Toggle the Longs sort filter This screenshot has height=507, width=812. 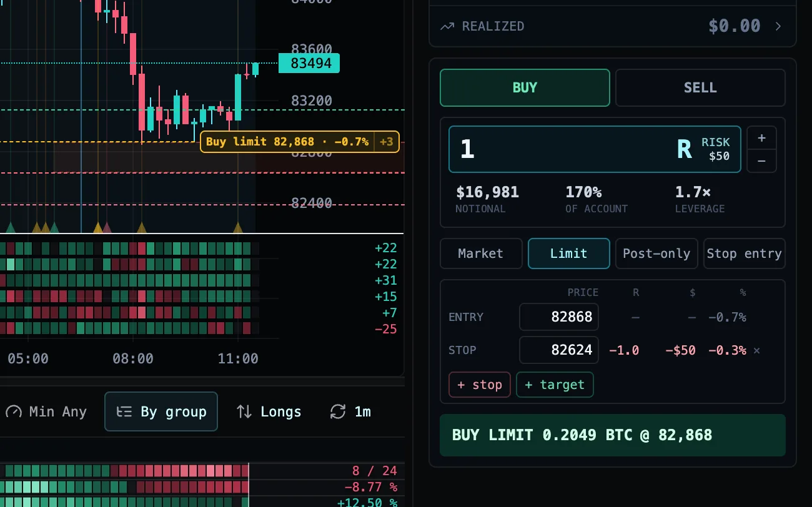click(269, 411)
